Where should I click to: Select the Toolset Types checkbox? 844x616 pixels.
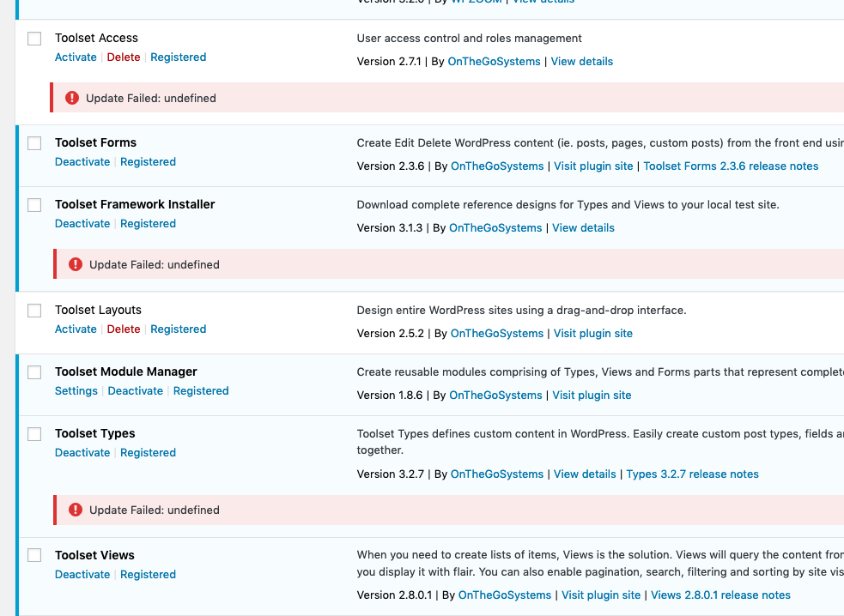tap(34, 434)
